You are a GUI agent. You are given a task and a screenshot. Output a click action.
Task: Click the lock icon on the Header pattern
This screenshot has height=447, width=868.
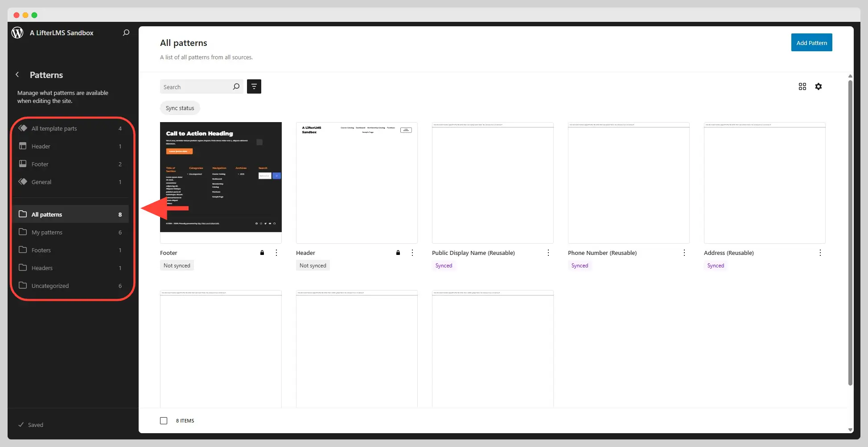click(398, 253)
